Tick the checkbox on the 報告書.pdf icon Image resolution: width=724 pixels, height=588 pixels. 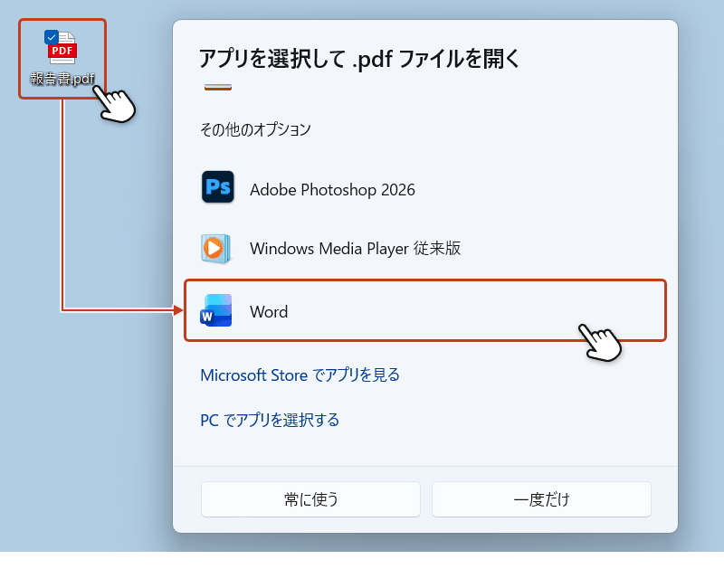tap(51, 37)
